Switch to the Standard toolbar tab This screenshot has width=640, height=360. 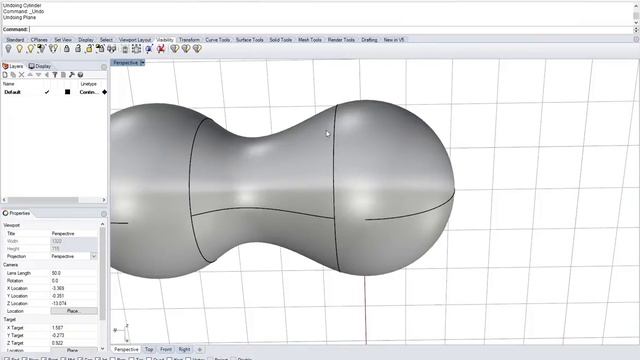(15, 40)
